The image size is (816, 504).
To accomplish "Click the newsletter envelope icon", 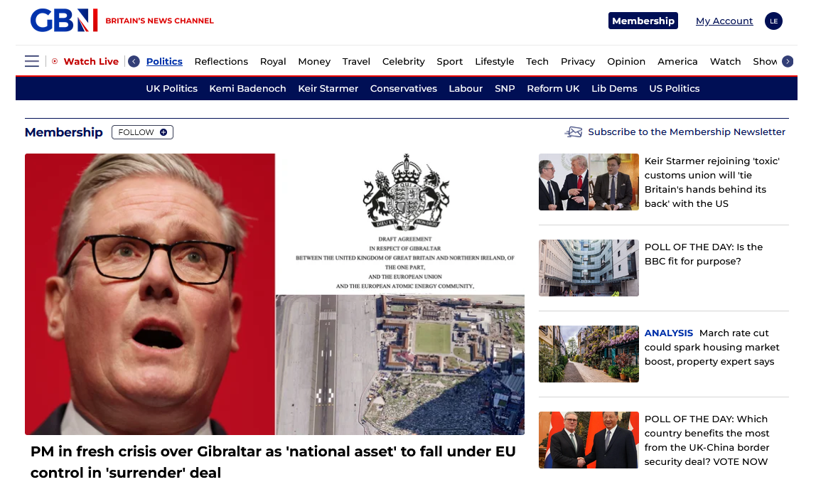I will click(x=574, y=132).
